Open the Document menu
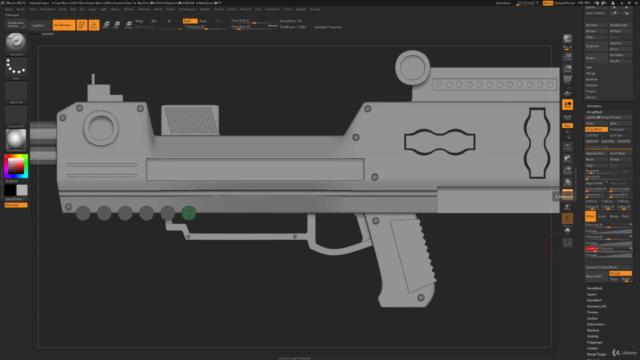Screen dimensions: 640x360 click(x=47, y=9)
